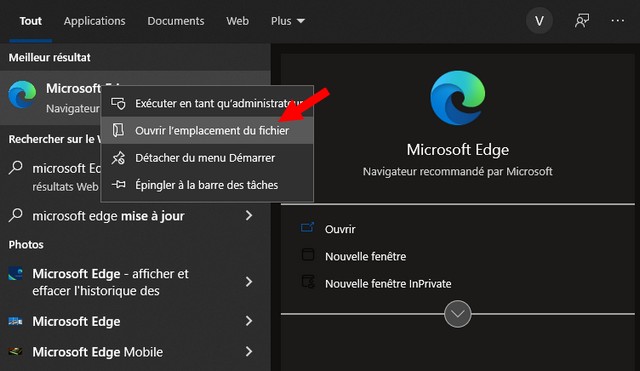The height and width of the screenshot is (371, 640).
Task: Click Microsoft Edge title in preview pane
Action: click(458, 150)
